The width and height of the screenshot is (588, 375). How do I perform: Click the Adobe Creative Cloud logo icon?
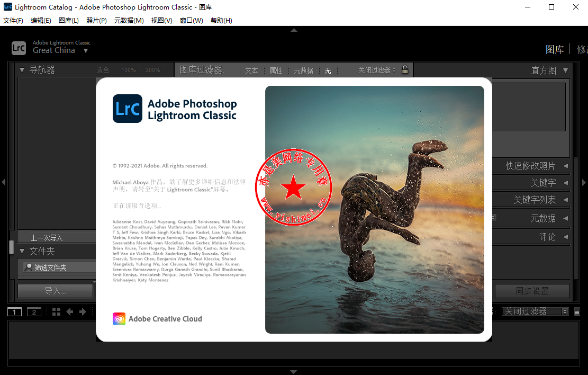pyautogui.click(x=119, y=319)
